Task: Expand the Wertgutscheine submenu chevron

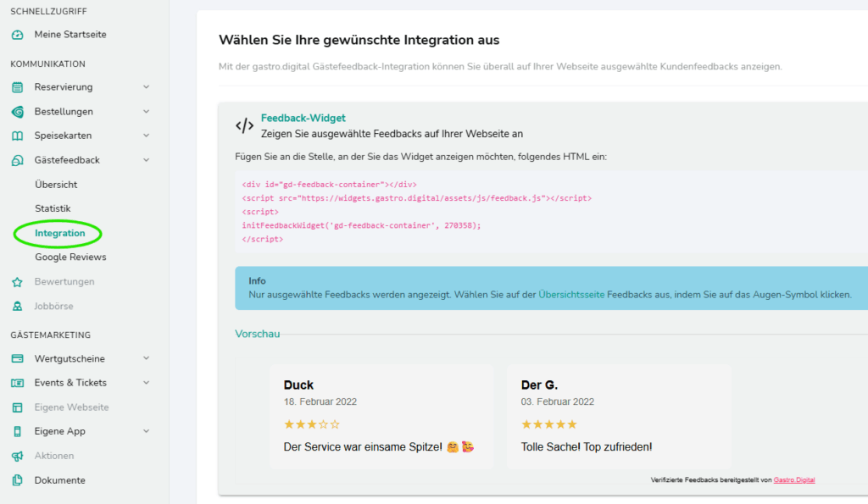Action: click(x=146, y=358)
